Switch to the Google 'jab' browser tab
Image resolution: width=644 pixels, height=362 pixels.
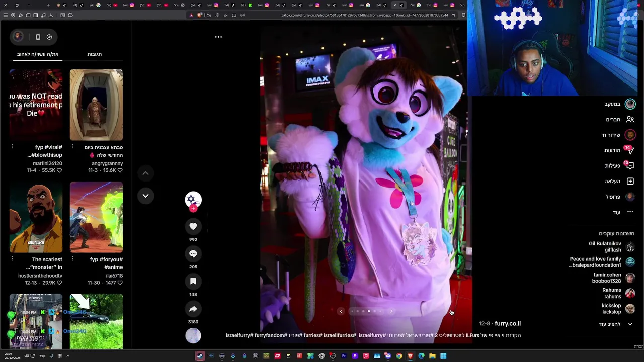click(x=94, y=5)
